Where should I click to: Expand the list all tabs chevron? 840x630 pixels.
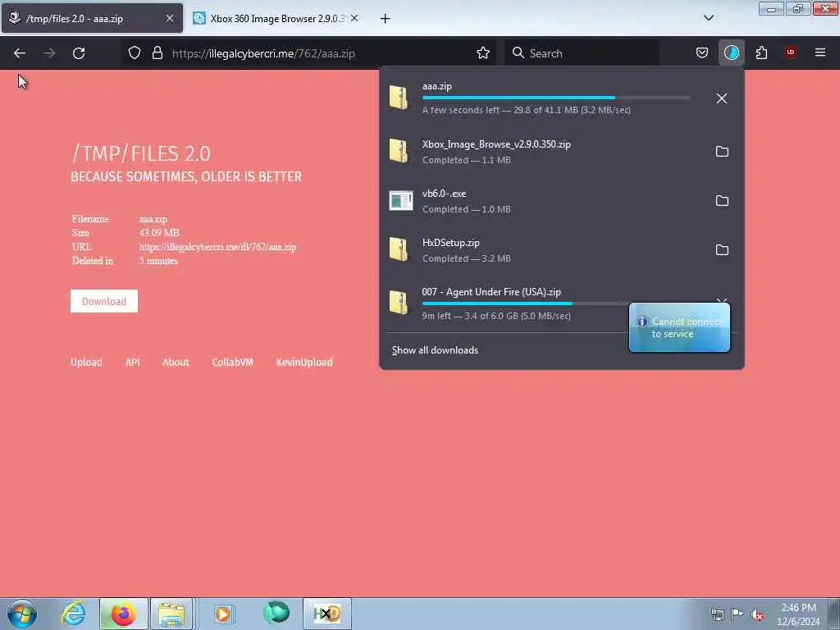708,18
